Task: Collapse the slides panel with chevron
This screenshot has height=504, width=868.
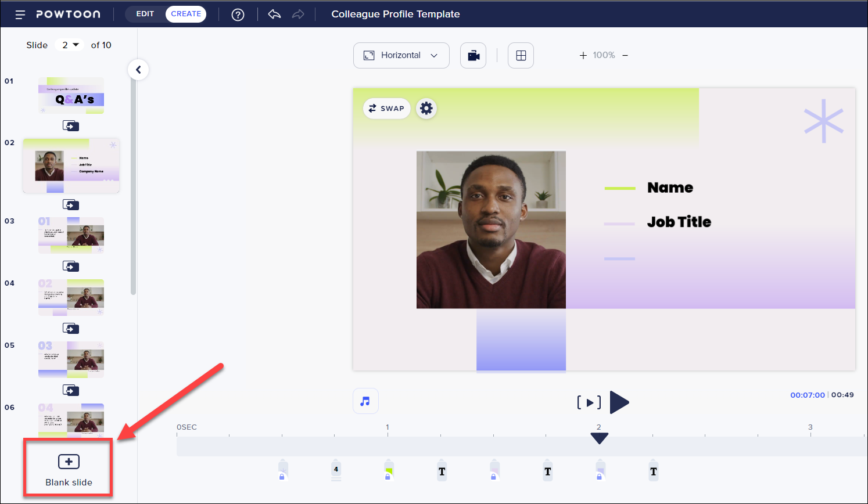Action: coord(138,70)
